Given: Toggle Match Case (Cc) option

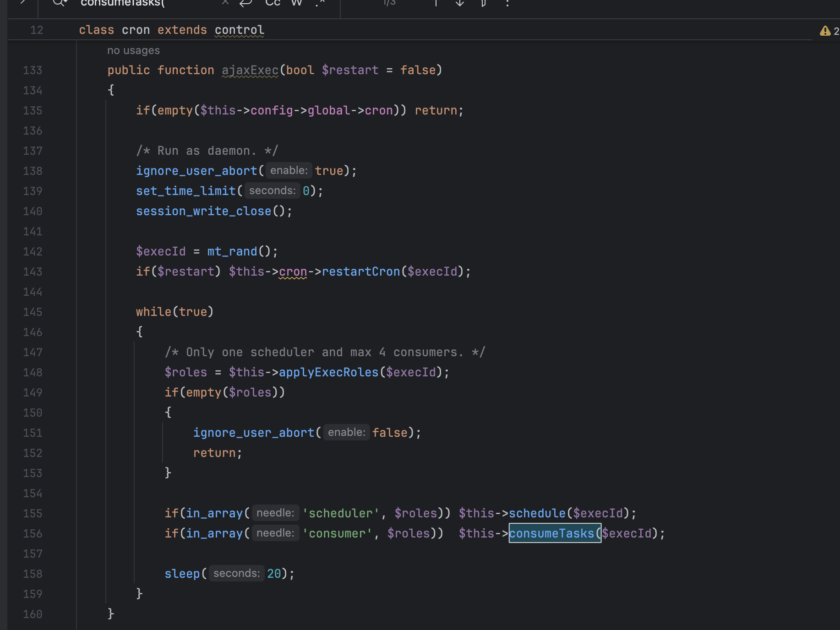Looking at the screenshot, I should point(273,3).
